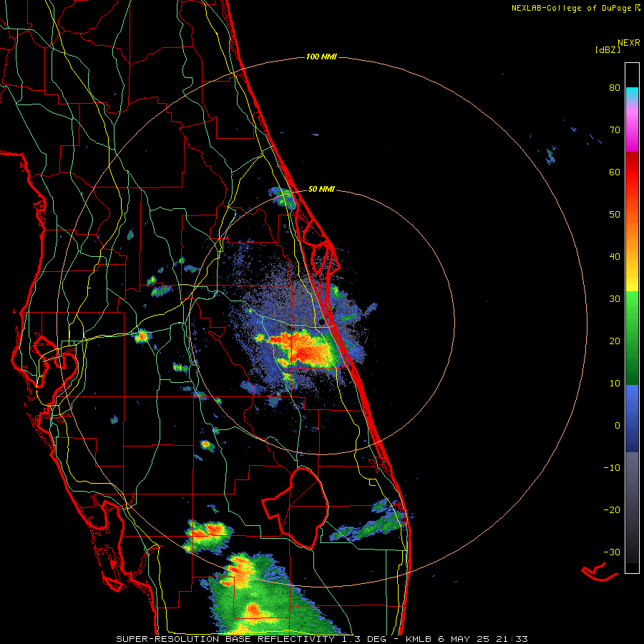The height and width of the screenshot is (644, 644).
Task: Click the 0 value on dBZ scale
Action: click(618, 426)
